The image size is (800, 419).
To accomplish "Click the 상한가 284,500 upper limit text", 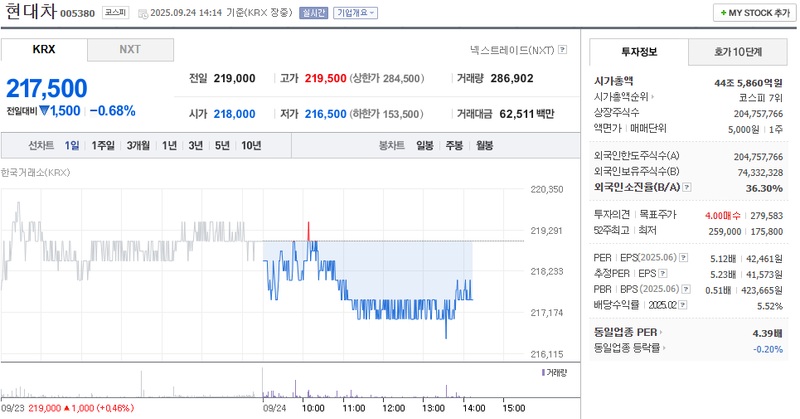I will pos(387,79).
